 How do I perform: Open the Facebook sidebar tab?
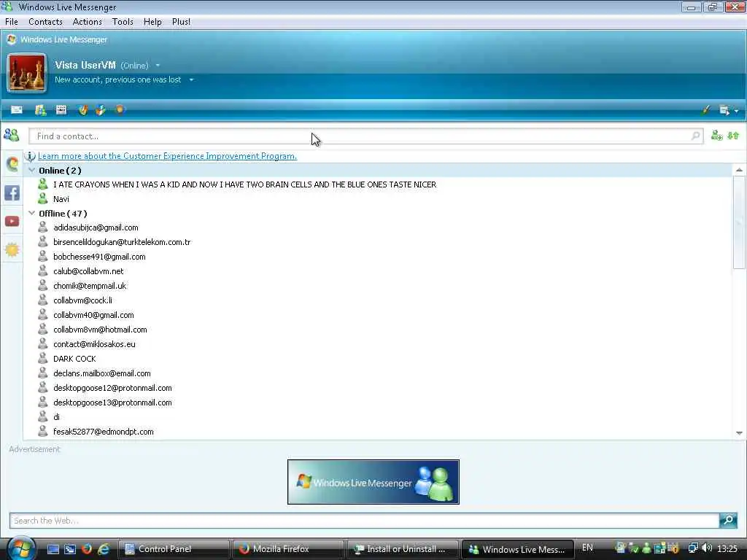12,192
